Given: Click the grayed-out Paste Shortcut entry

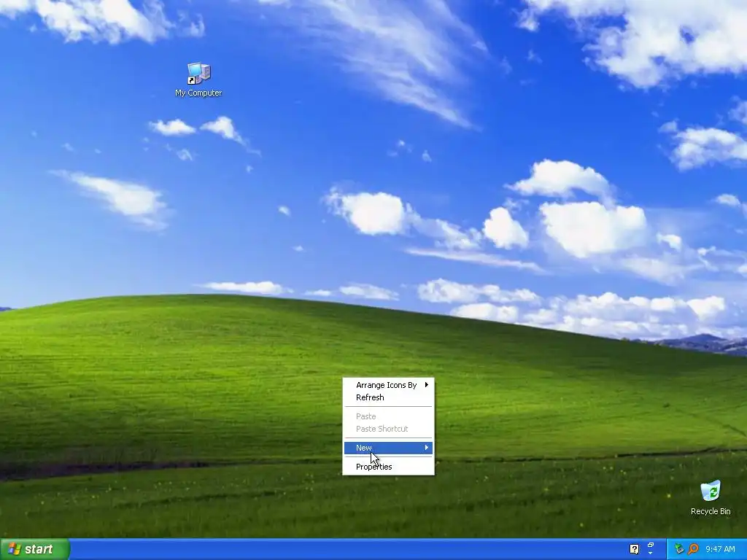Looking at the screenshot, I should coord(388,429).
